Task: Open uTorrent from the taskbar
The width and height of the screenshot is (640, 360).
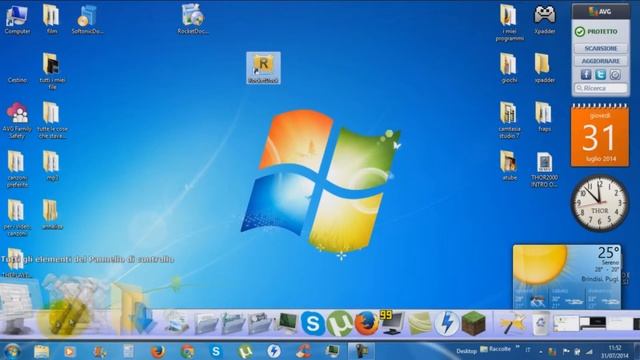Action: (x=245, y=351)
